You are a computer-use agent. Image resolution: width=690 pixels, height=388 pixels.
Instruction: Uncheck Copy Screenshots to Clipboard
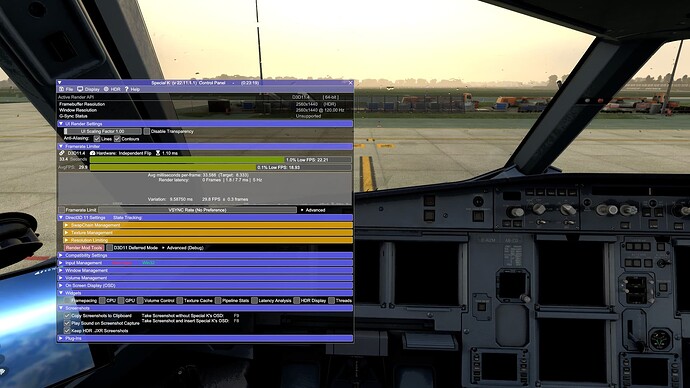(67, 316)
